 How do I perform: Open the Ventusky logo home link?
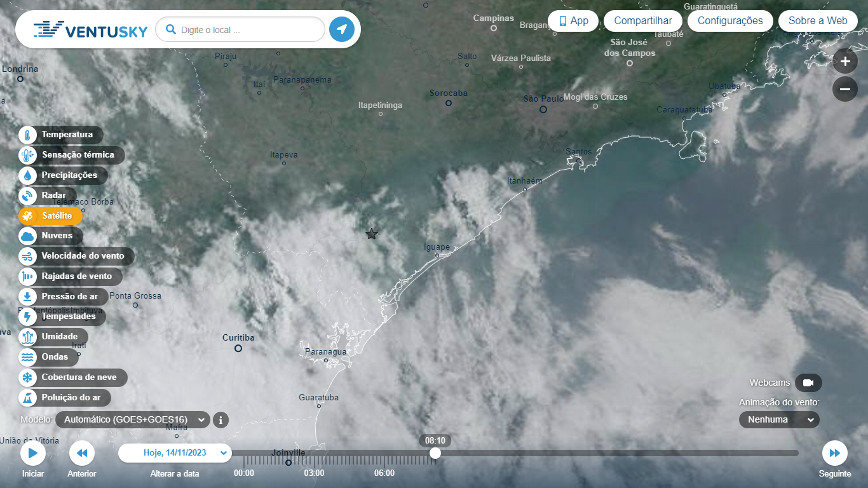[90, 30]
